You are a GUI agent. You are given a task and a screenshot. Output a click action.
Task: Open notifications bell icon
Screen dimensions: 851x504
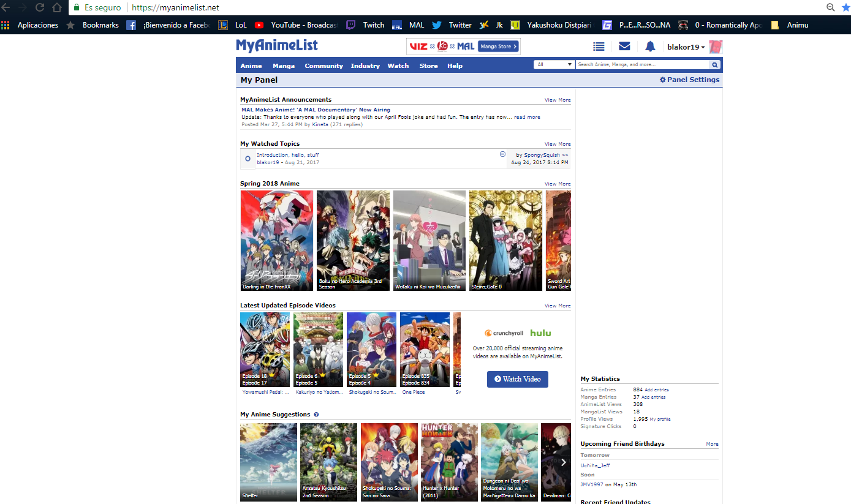tap(650, 47)
